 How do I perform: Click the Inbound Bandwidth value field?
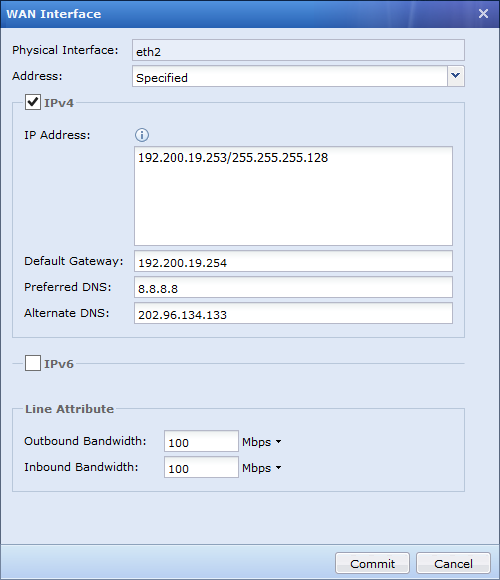(x=202, y=467)
